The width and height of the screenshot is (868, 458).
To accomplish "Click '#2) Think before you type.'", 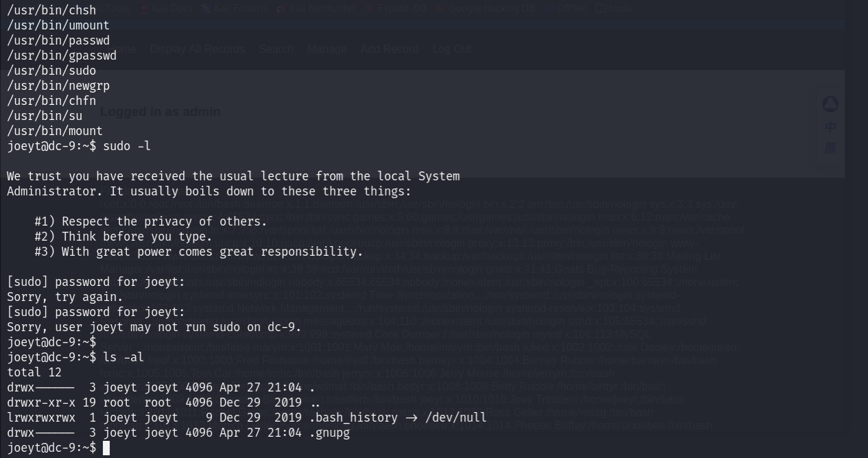I will coord(123,237).
